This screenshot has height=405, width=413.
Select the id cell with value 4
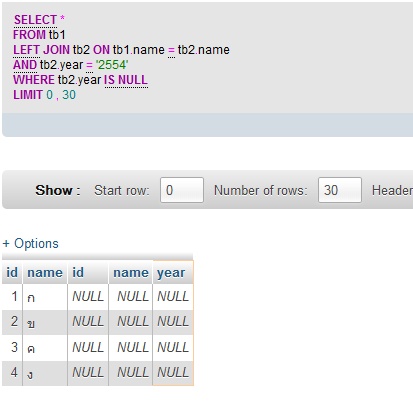click(x=12, y=373)
